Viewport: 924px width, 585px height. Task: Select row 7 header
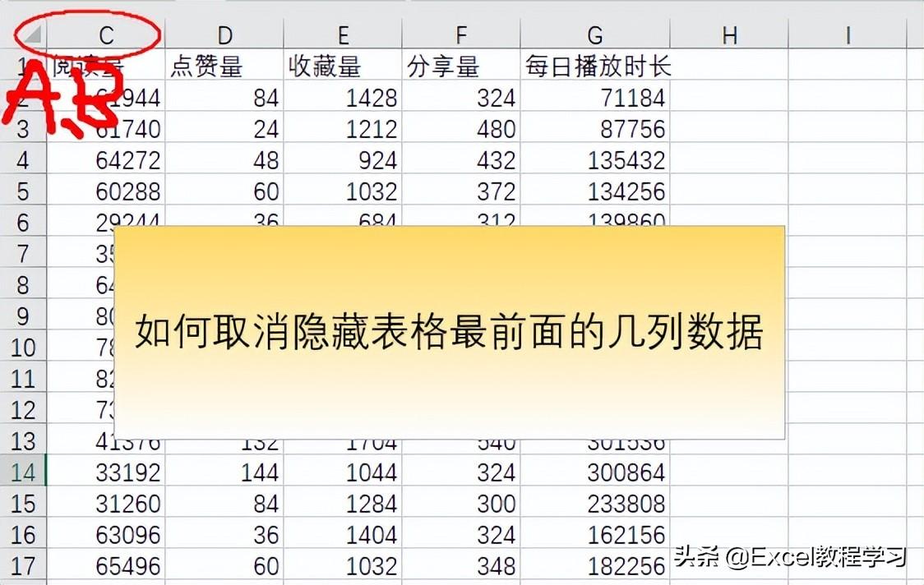23,253
